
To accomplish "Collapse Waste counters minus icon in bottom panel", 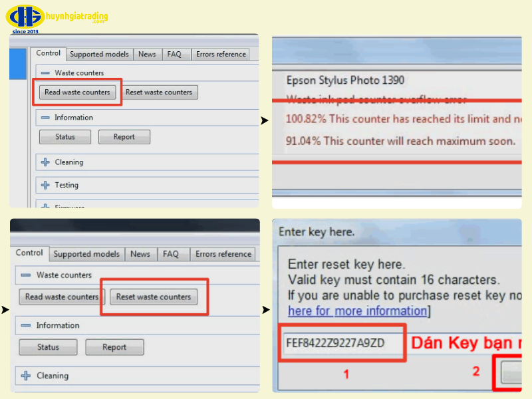I will (x=26, y=275).
